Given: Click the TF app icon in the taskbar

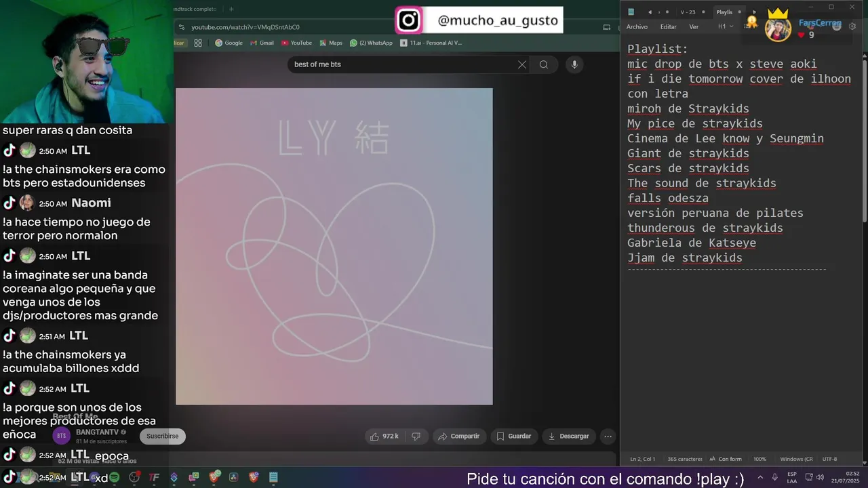Looking at the screenshot, I should point(154,477).
